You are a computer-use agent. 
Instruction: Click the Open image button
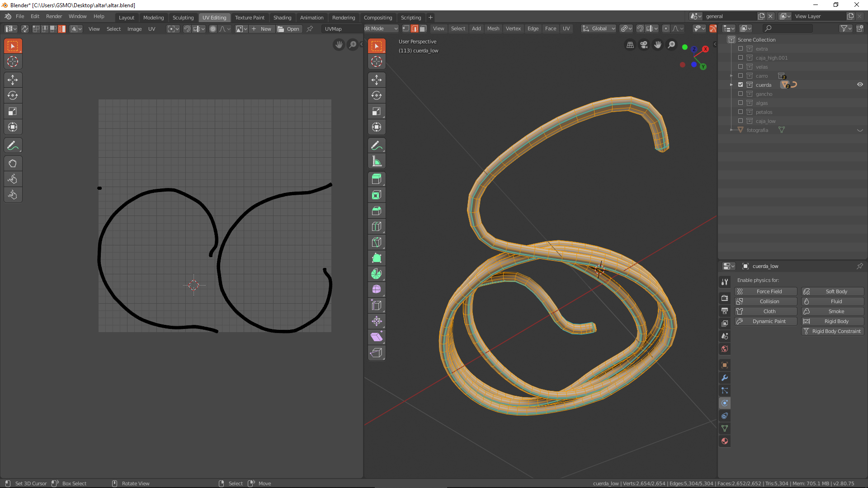pyautogui.click(x=288, y=29)
